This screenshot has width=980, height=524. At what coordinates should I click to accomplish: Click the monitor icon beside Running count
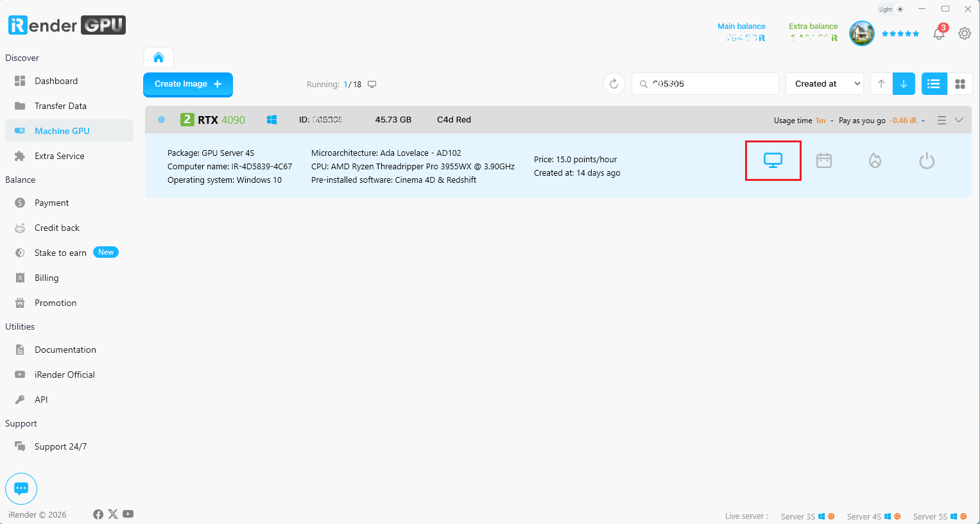(372, 84)
